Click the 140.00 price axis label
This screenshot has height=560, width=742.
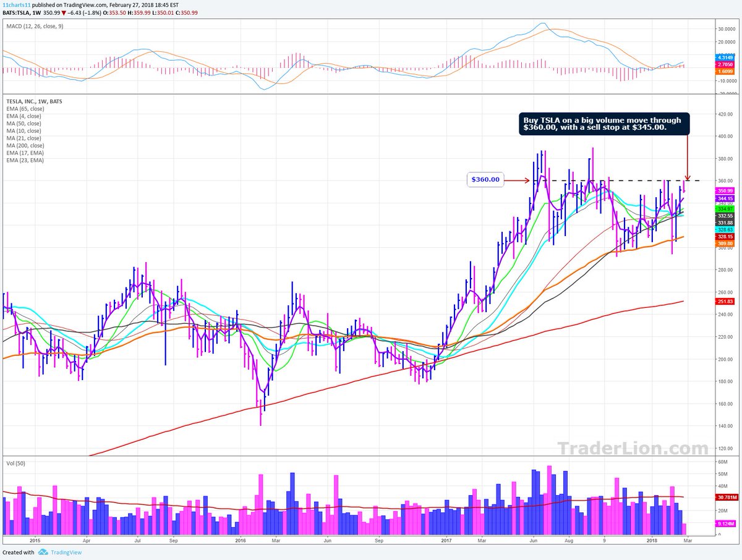coord(724,426)
